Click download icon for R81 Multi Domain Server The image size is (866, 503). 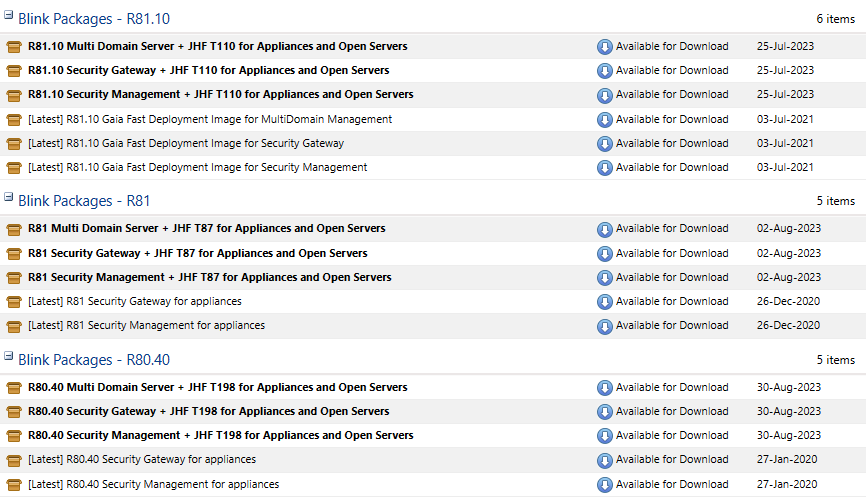click(604, 229)
